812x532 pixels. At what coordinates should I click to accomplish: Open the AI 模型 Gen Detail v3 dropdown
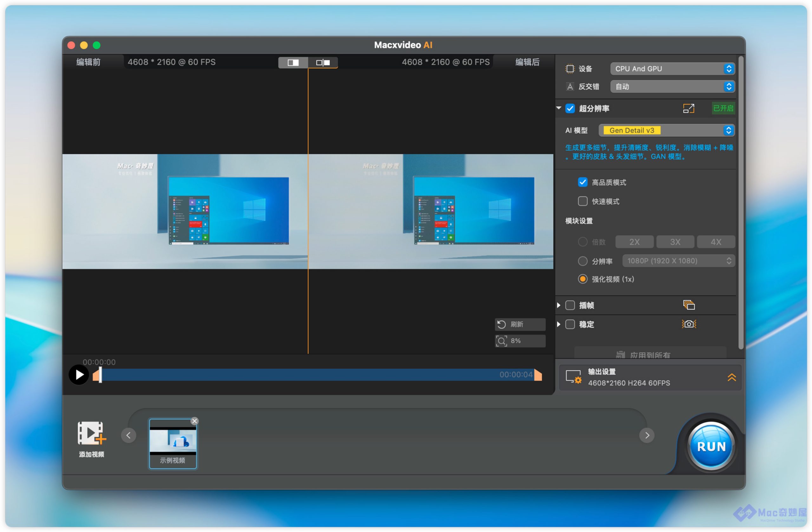click(x=666, y=130)
